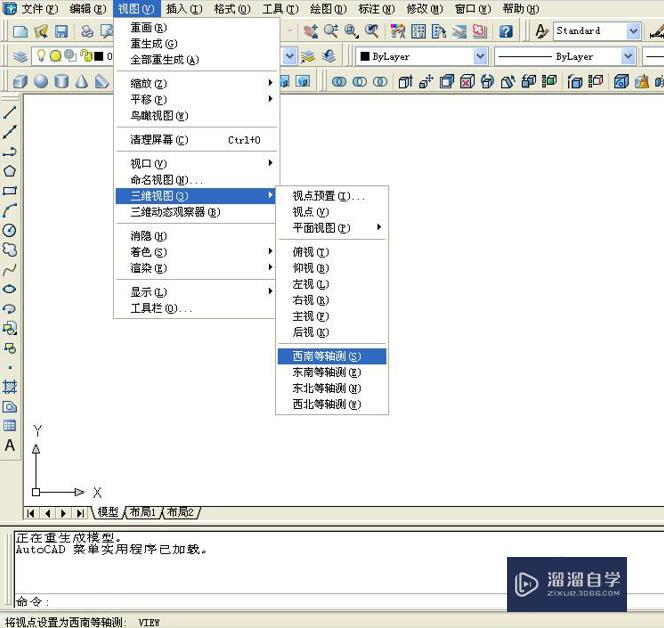Select the Multiline Text A tool
Screen dimensions: 664x628
click(x=9, y=445)
